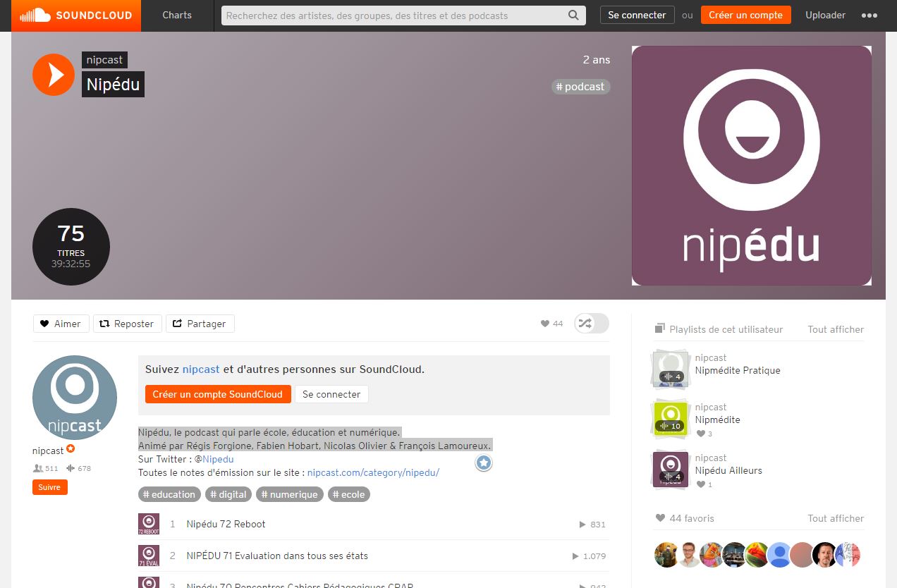Click the Suivre follow button
Viewport: 897px width, 588px height.
50,487
